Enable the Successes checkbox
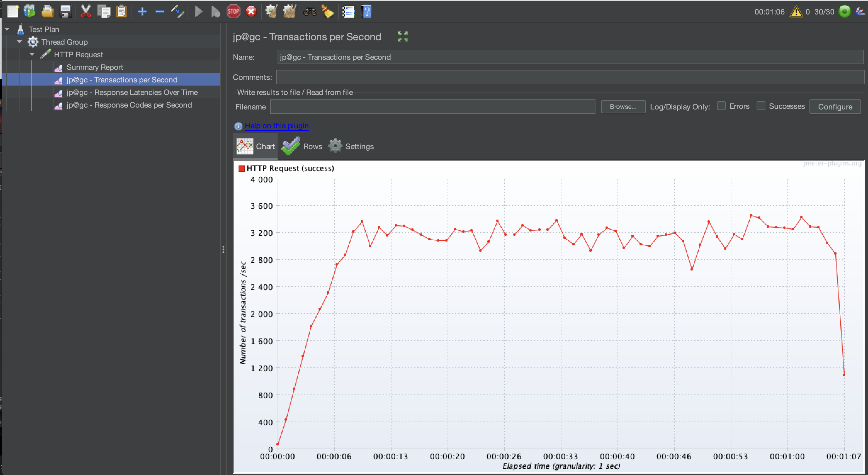The height and width of the screenshot is (475, 868). coord(760,106)
